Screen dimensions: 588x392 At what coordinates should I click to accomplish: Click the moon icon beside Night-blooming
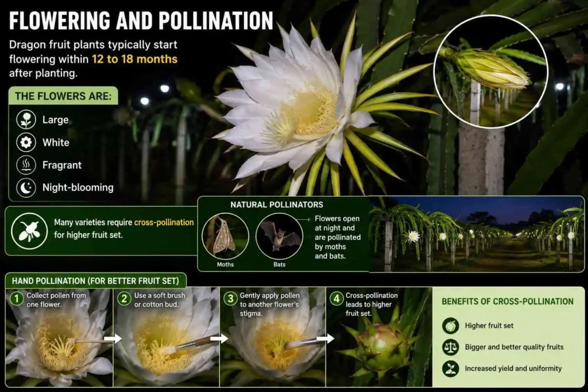point(26,187)
